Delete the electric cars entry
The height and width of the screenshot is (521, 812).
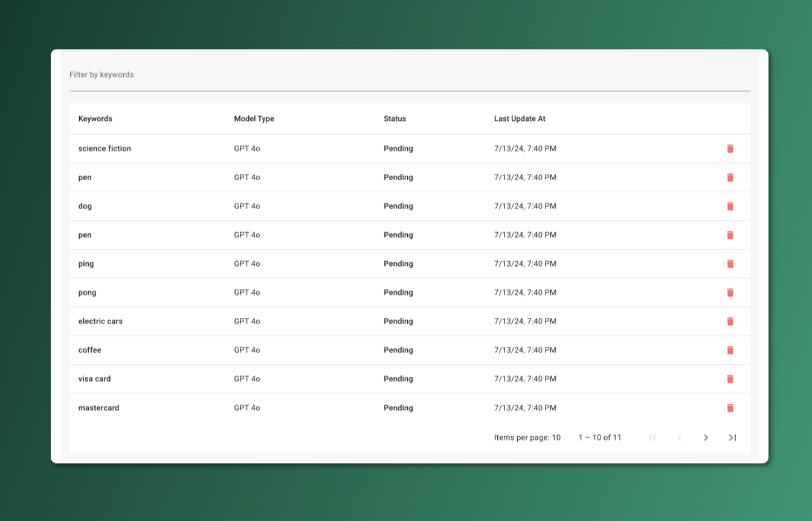click(x=730, y=322)
